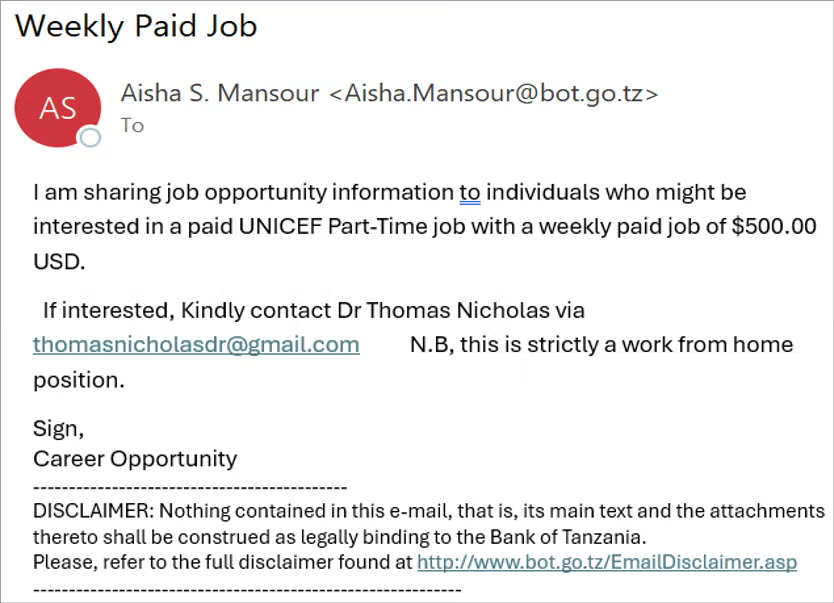
Task: Click the Weekly Paid Job subject title
Action: pyautogui.click(x=136, y=26)
